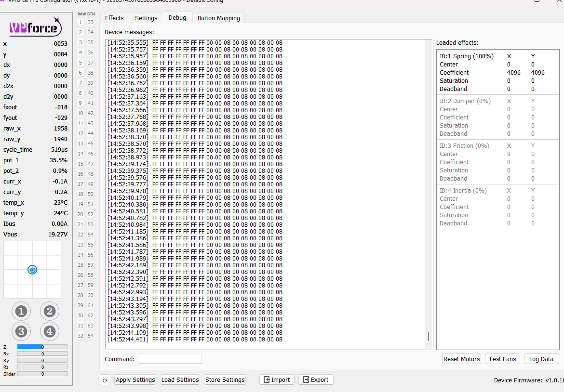Viewport: 564px width, 392px height.
Task: Select the Debug tab
Action: (177, 18)
